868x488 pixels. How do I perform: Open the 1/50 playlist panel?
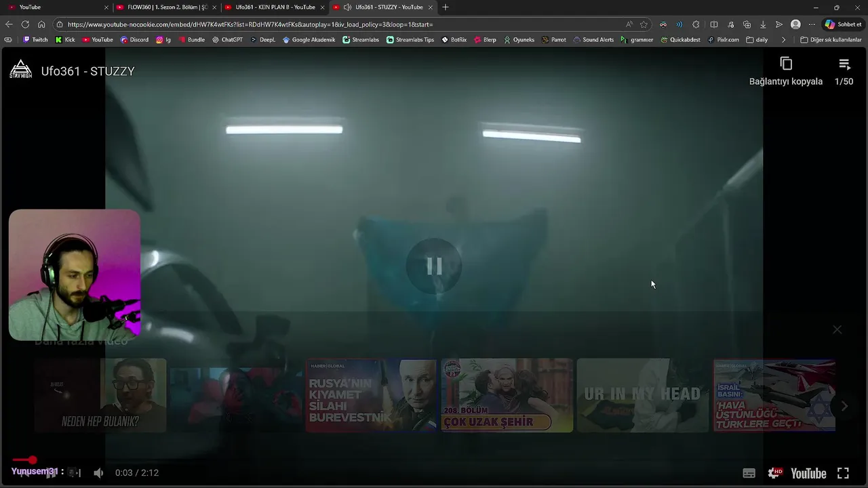coord(844,71)
